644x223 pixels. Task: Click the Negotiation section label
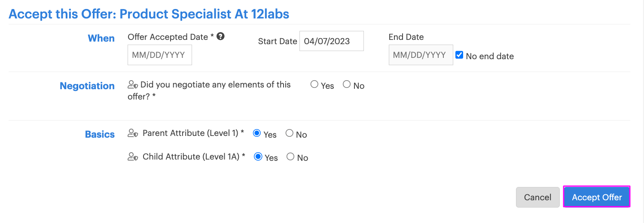pos(87,86)
